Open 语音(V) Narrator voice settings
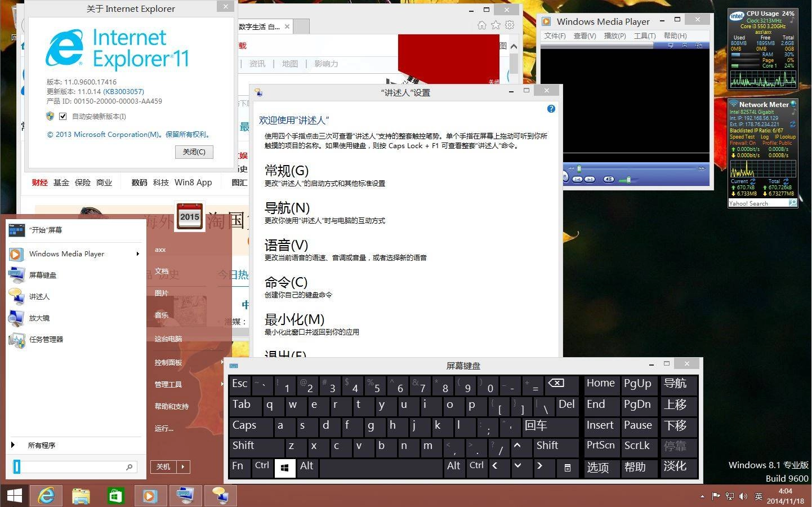Image resolution: width=812 pixels, height=507 pixels. click(286, 245)
